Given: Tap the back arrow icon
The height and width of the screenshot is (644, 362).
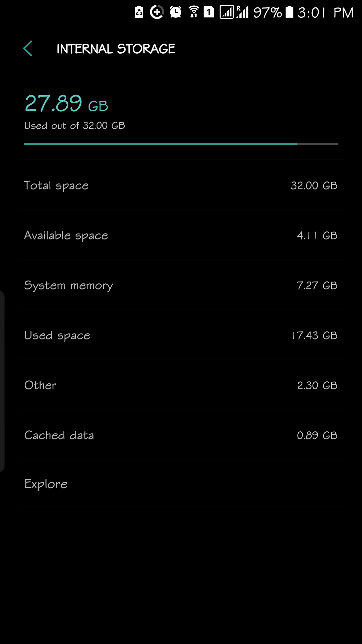Looking at the screenshot, I should click(28, 49).
